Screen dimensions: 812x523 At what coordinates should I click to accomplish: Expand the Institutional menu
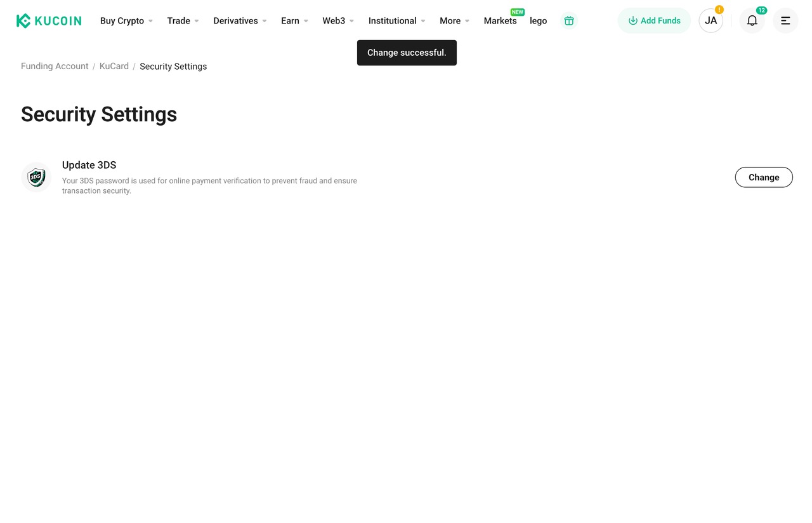click(396, 21)
